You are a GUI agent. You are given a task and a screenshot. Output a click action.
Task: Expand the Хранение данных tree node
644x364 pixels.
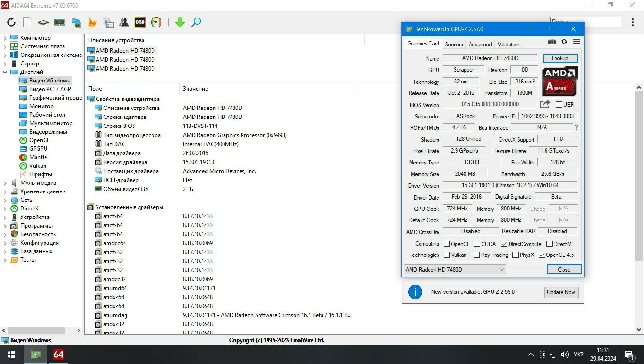pyautogui.click(x=5, y=191)
